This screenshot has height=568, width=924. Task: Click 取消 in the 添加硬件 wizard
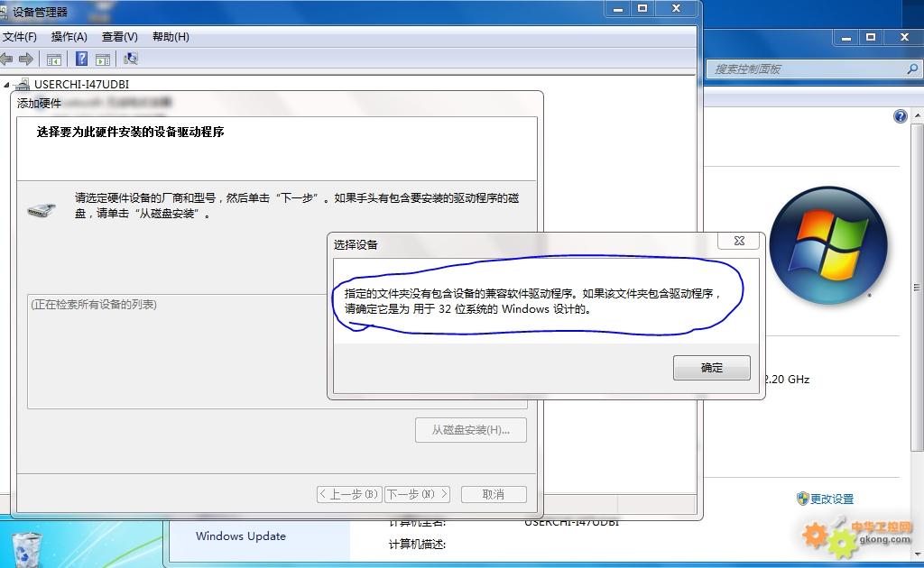pyautogui.click(x=494, y=494)
